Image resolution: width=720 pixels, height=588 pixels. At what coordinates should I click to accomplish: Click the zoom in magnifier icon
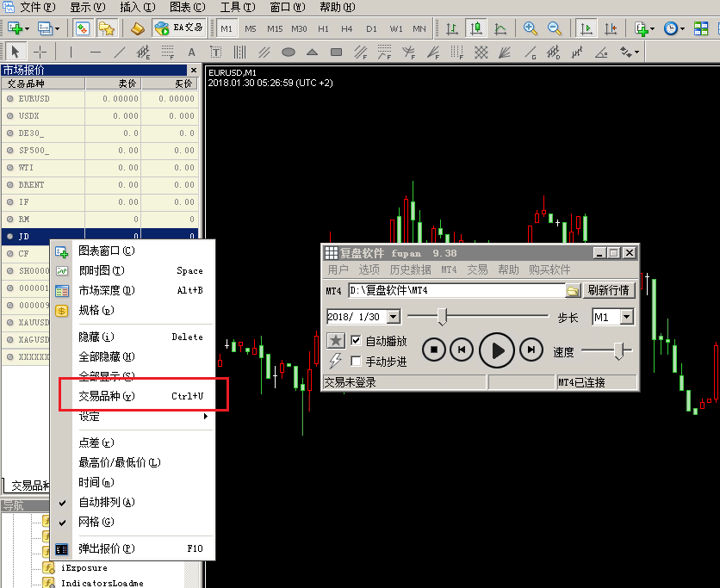tap(531, 28)
